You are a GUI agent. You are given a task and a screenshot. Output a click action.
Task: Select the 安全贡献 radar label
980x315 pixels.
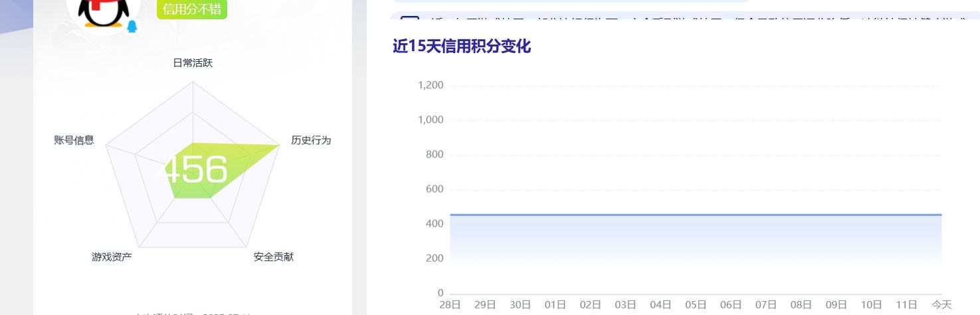tap(273, 257)
